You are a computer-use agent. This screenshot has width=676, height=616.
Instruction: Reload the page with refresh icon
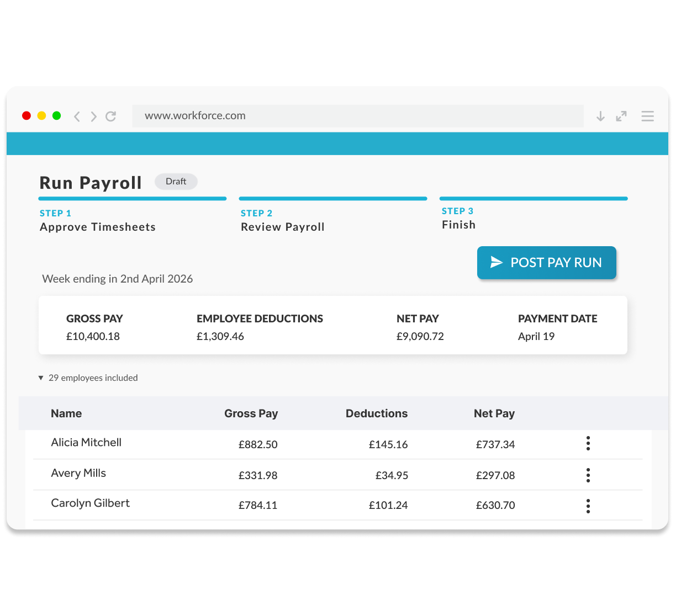pos(111,116)
